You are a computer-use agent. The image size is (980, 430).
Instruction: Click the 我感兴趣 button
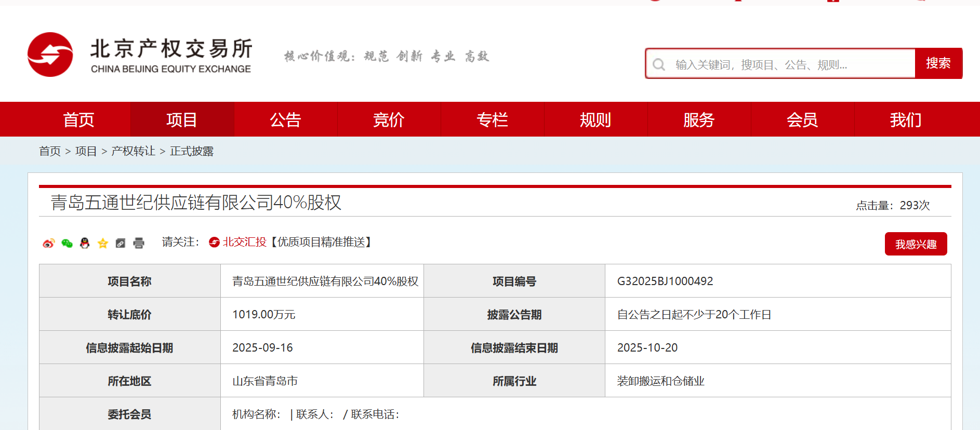pyautogui.click(x=916, y=244)
